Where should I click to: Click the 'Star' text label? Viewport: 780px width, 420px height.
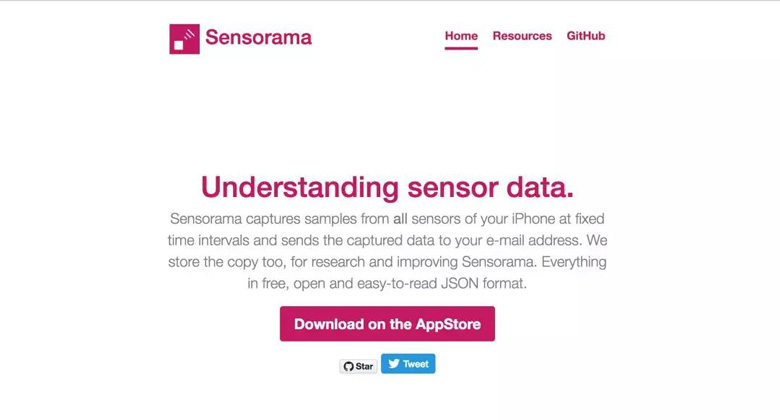[364, 367]
